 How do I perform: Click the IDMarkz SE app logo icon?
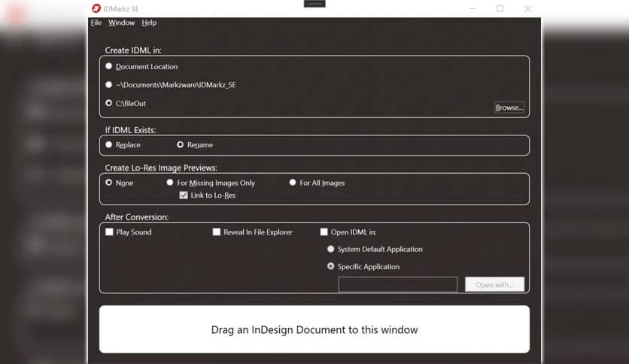[x=96, y=8]
